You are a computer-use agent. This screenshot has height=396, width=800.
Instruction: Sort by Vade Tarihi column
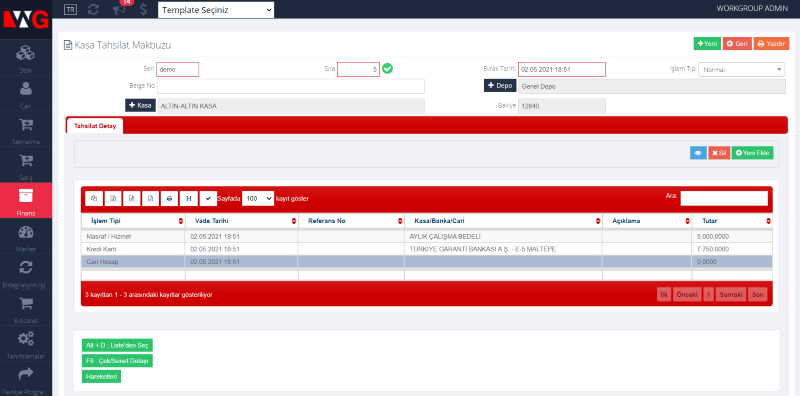pyautogui.click(x=241, y=221)
